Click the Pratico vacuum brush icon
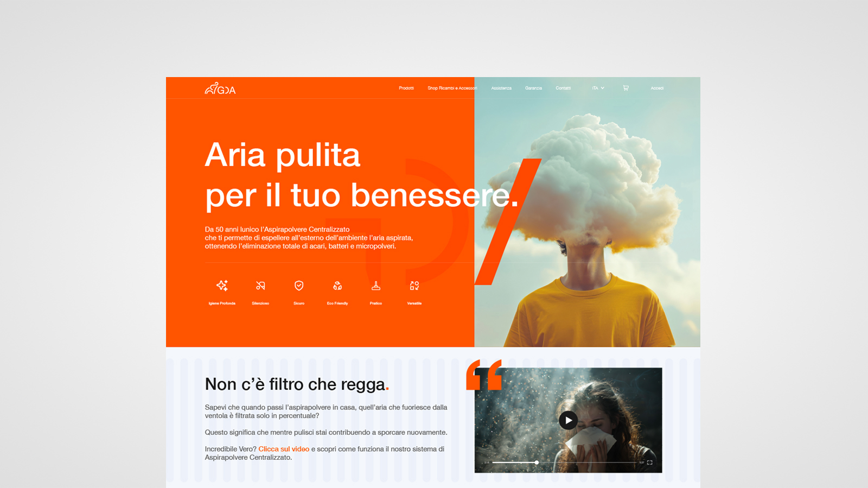 (376, 286)
